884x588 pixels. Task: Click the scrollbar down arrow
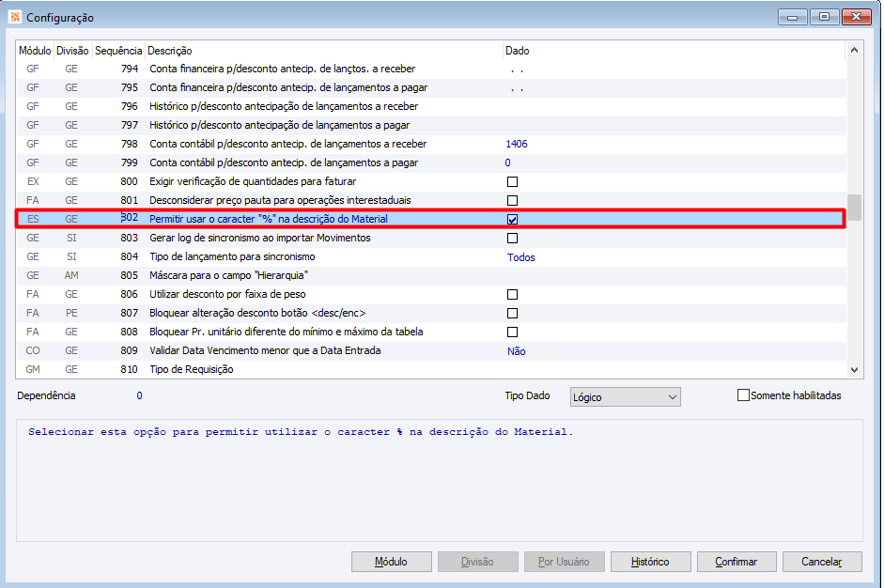tap(854, 370)
